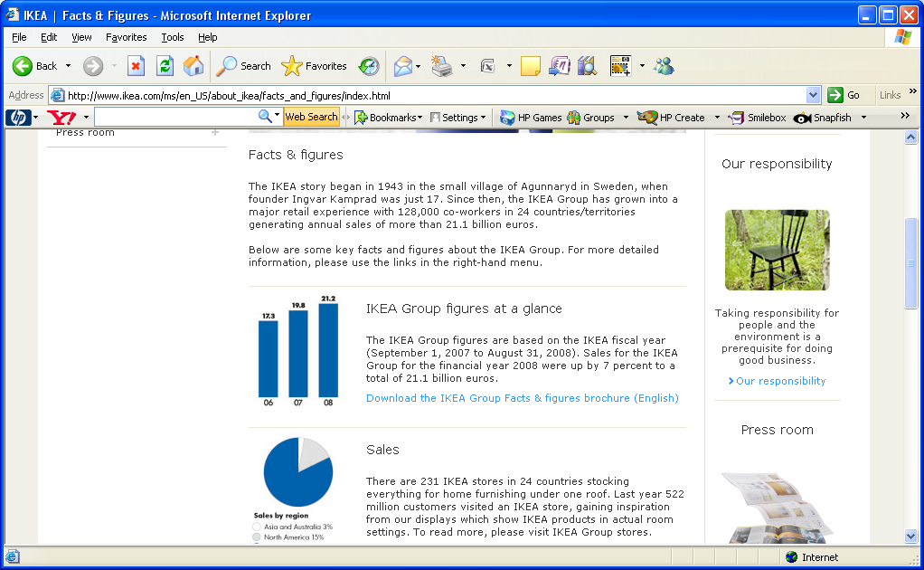Go to the Home page icon
This screenshot has height=570, width=924.
[193, 66]
